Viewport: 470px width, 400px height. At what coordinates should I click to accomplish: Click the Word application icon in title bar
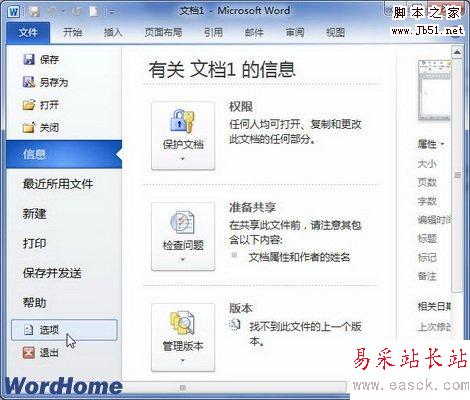pyautogui.click(x=14, y=12)
